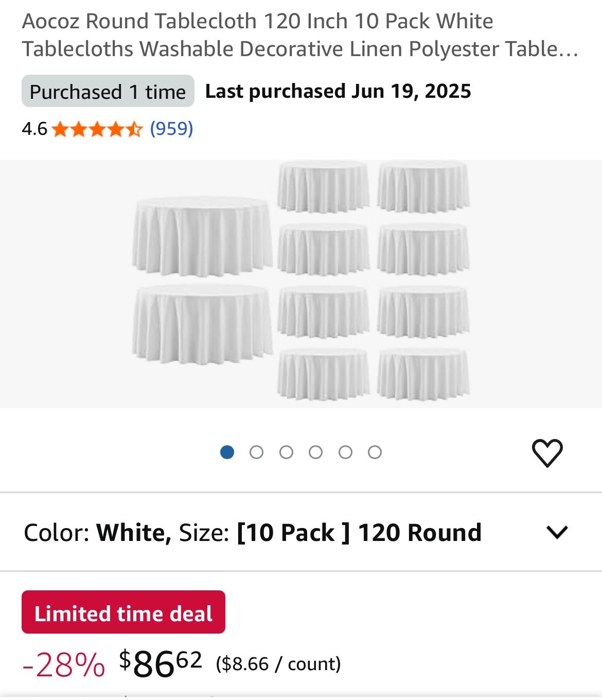
Task: Click the Purchased 1 time badge
Action: tap(108, 92)
